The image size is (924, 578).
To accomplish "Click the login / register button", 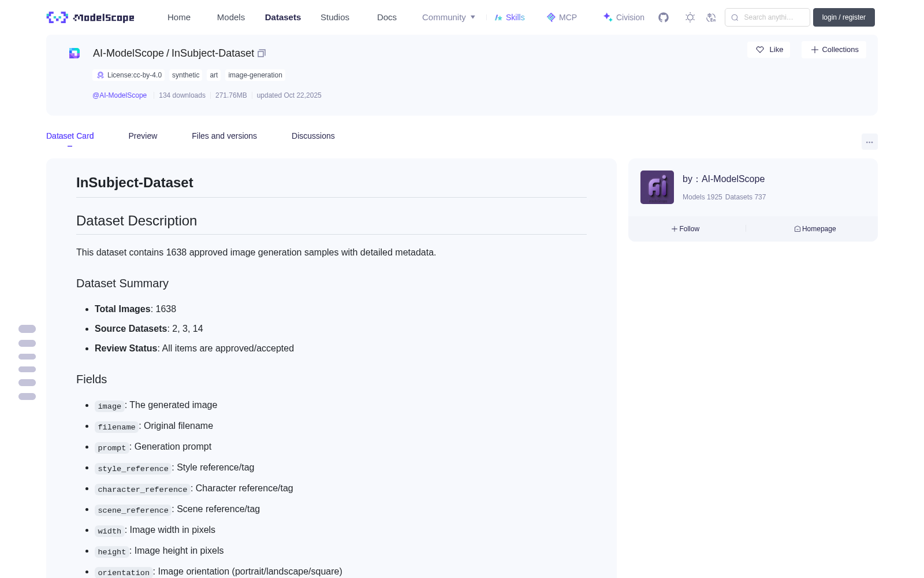I will click(844, 17).
